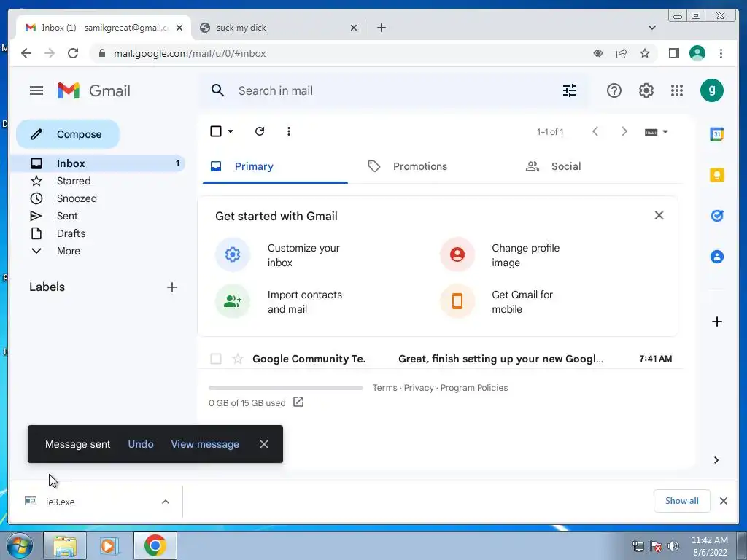Close the Message sent notification
Viewport: 747px width, 560px height.
264,444
